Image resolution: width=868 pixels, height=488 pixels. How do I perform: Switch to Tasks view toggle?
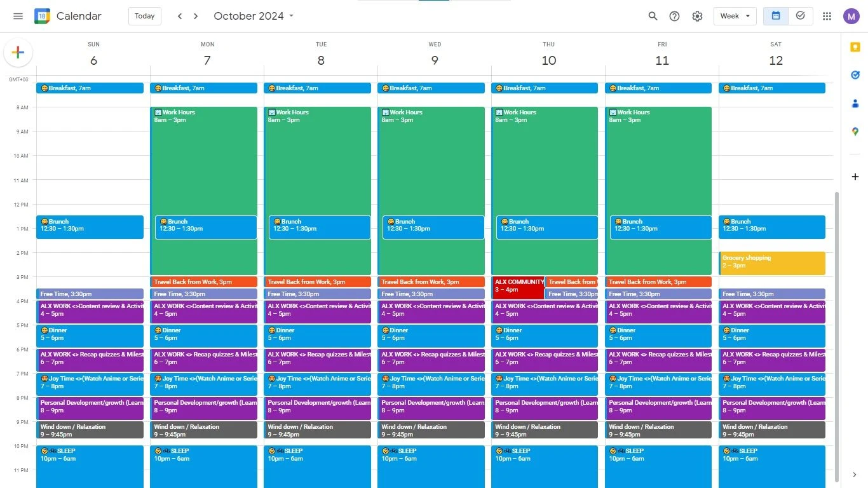point(800,16)
